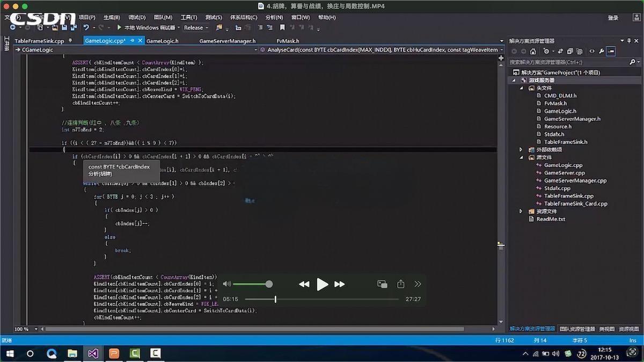This screenshot has height=362, width=644.
Task: Select TableFrameSink_Card.cpp in Solution Explorer
Action: (x=576, y=204)
